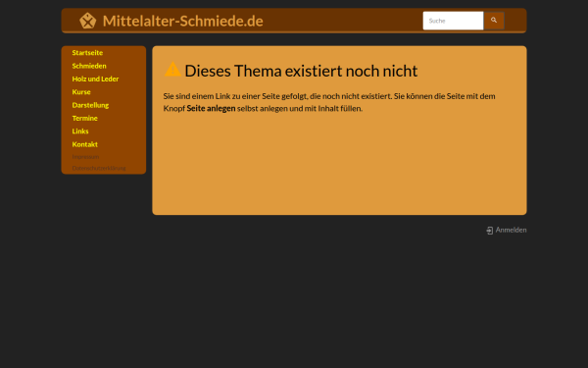
Task: Focus the Suche search field
Action: (453, 21)
